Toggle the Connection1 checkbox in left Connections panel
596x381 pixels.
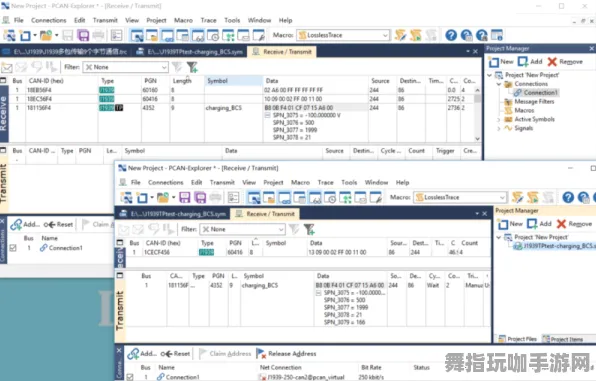point(13,248)
